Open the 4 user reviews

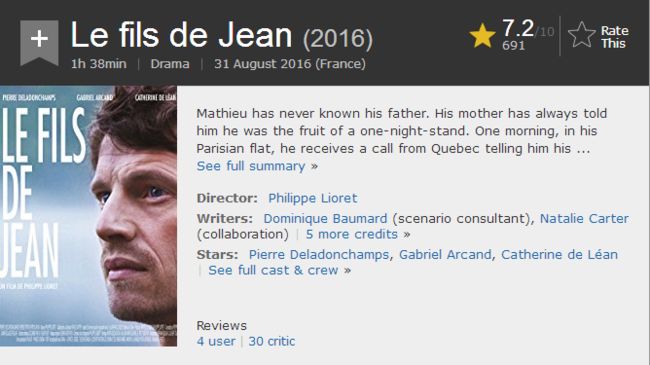pos(216,341)
